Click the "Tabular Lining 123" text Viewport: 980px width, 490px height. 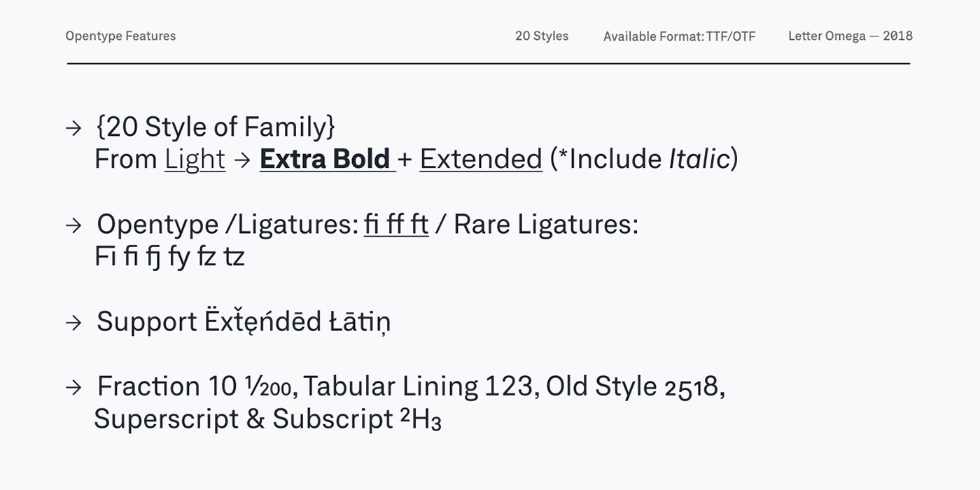click(418, 386)
